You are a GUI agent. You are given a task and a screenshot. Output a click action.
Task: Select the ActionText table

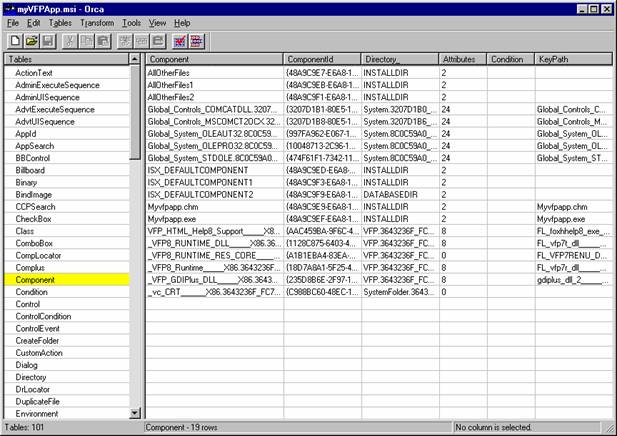pyautogui.click(x=34, y=73)
